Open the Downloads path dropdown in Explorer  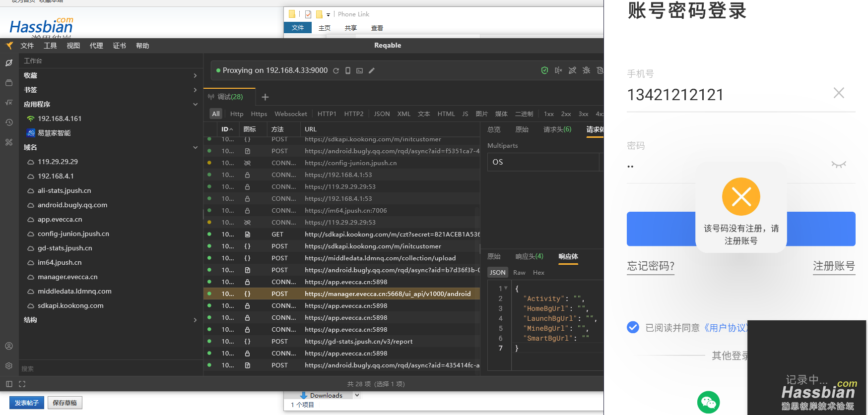coord(357,396)
